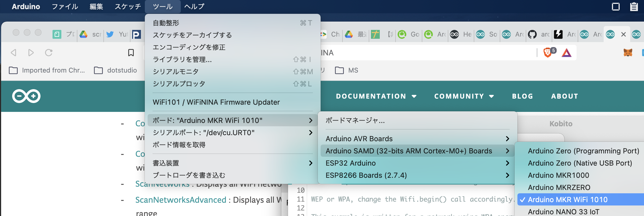
Task: Launch WiFi101 / WiFiNINA Firmware Updater
Action: (232, 102)
